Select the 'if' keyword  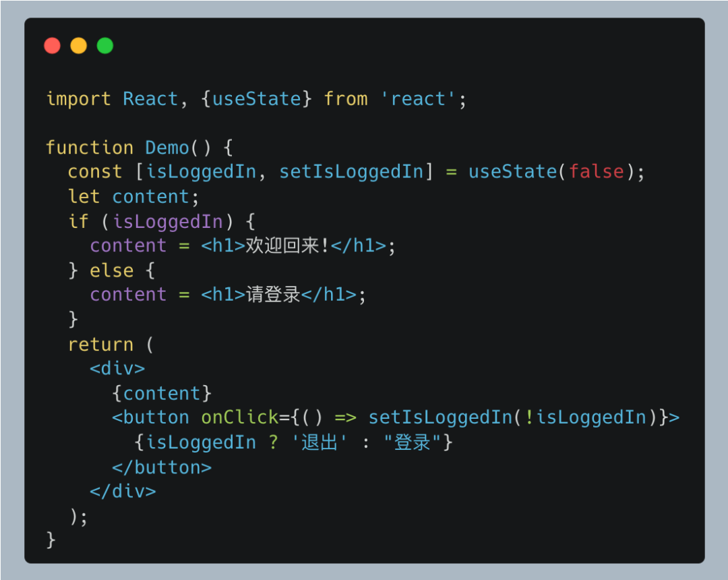click(x=78, y=221)
